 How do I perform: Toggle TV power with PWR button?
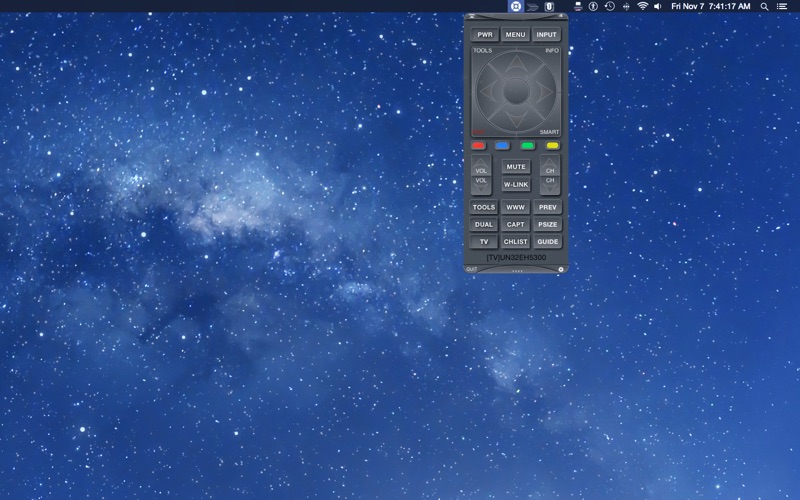tap(485, 35)
